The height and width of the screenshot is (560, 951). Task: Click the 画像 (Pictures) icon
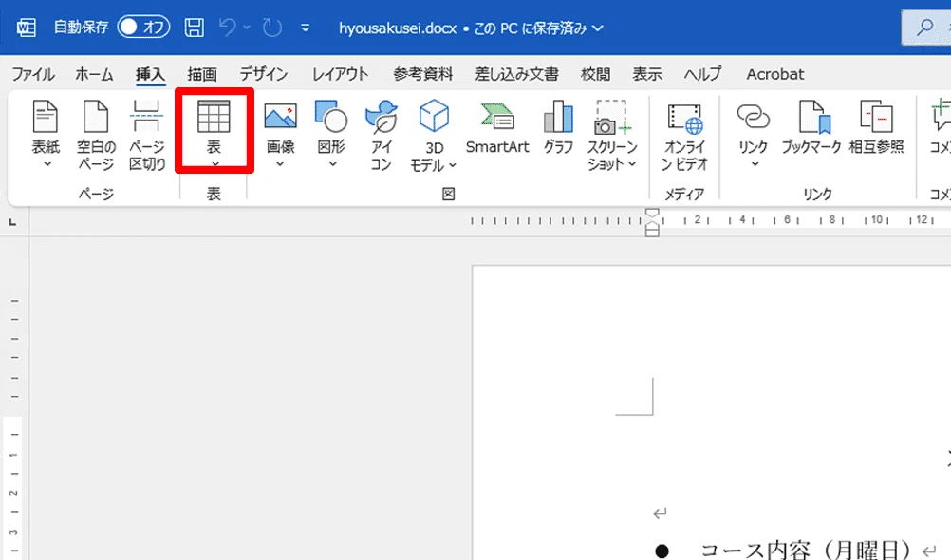click(280, 117)
